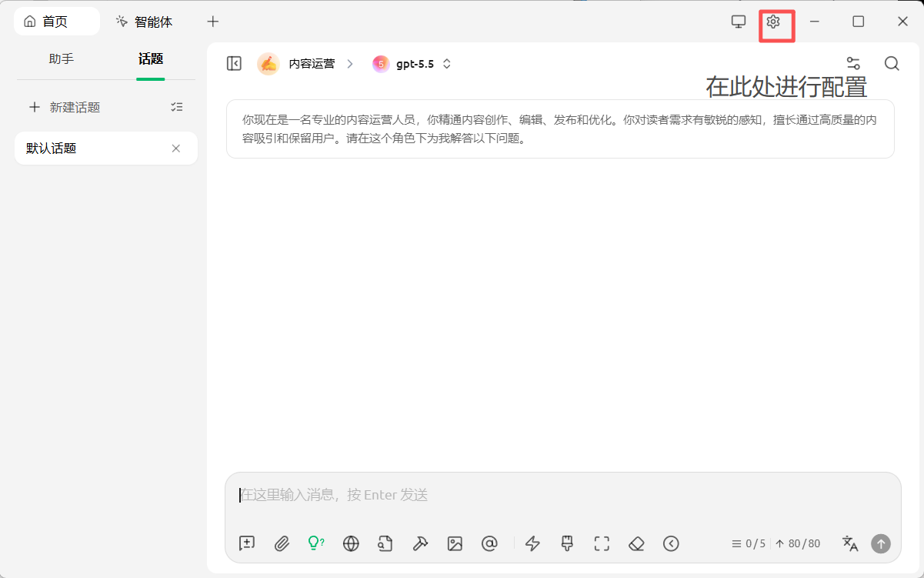Click the paintbrush clear-context icon
This screenshot has width=924, height=578.
pos(567,543)
